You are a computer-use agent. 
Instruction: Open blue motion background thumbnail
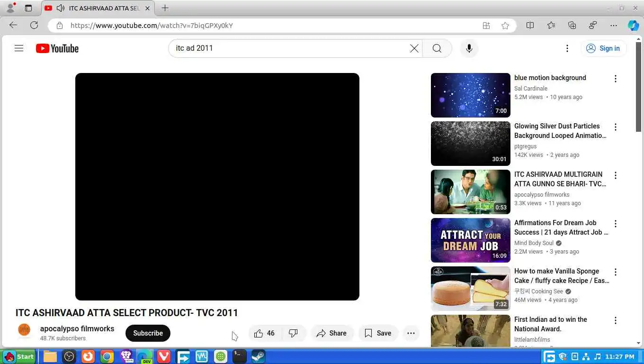(471, 95)
